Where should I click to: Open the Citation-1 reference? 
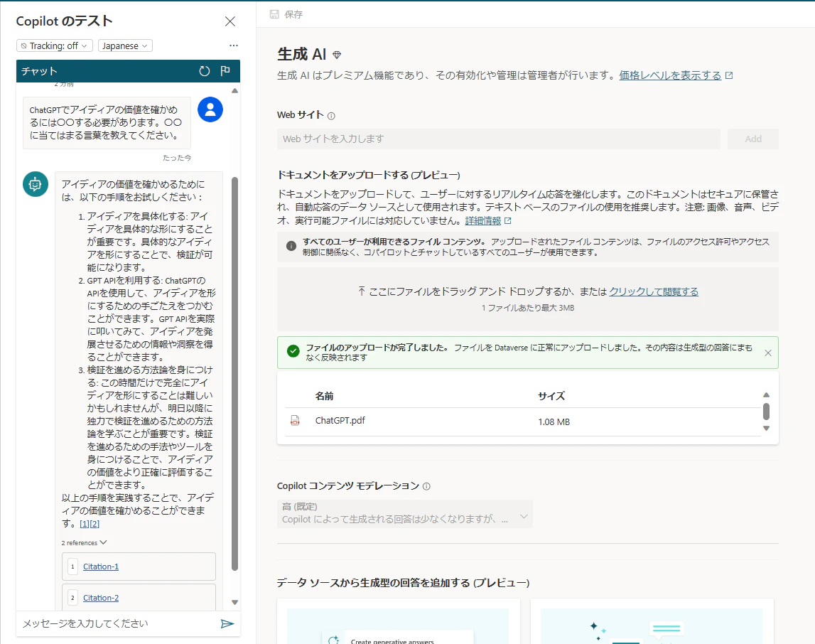[x=101, y=567]
